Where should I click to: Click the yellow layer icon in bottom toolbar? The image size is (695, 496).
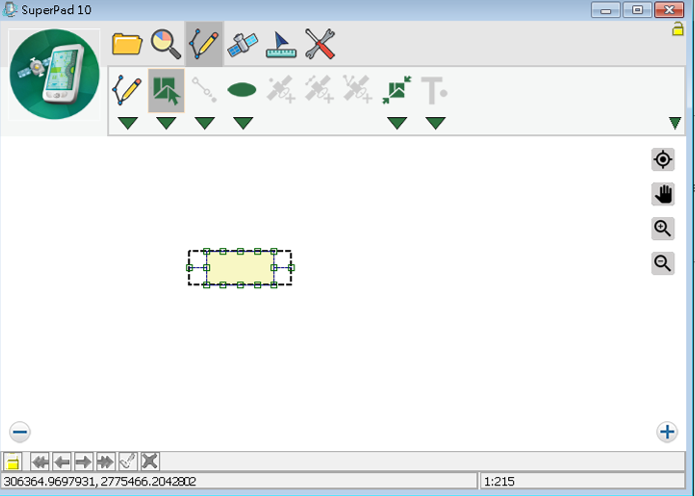(x=13, y=461)
